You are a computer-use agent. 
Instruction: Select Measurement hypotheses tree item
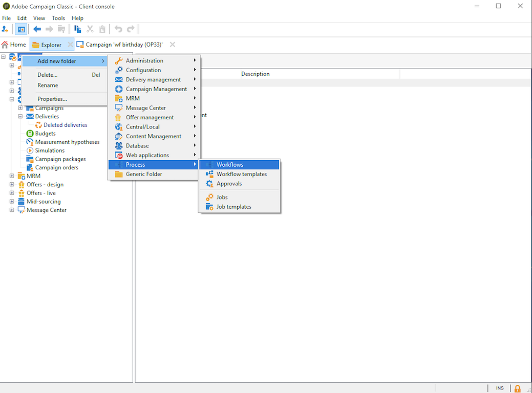(67, 142)
